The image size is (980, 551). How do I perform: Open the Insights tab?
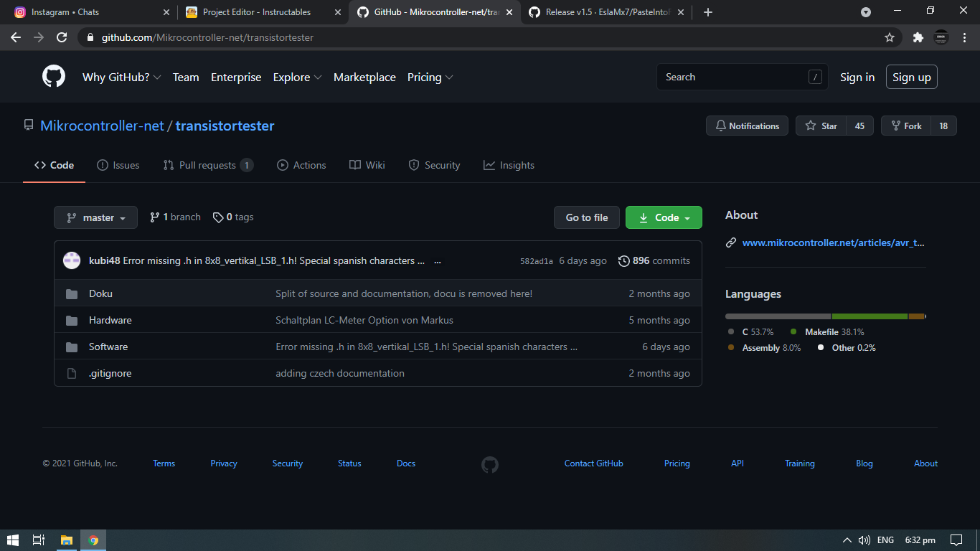coord(509,165)
